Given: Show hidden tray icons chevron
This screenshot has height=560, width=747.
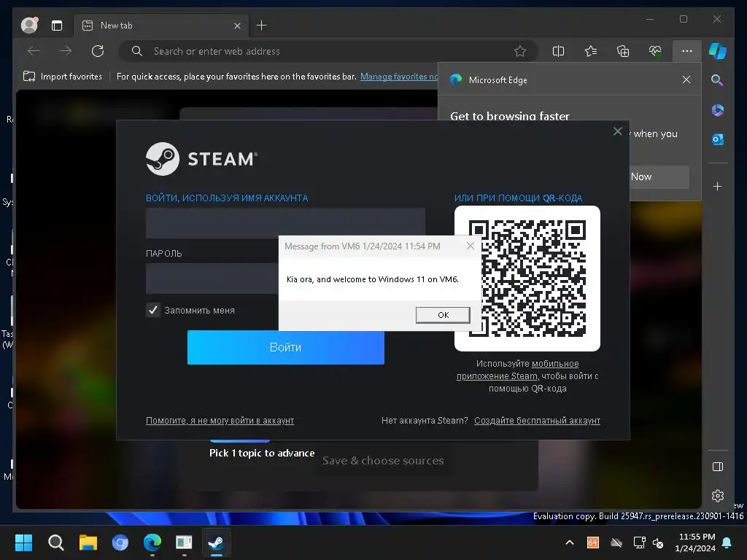Looking at the screenshot, I should pyautogui.click(x=569, y=542).
